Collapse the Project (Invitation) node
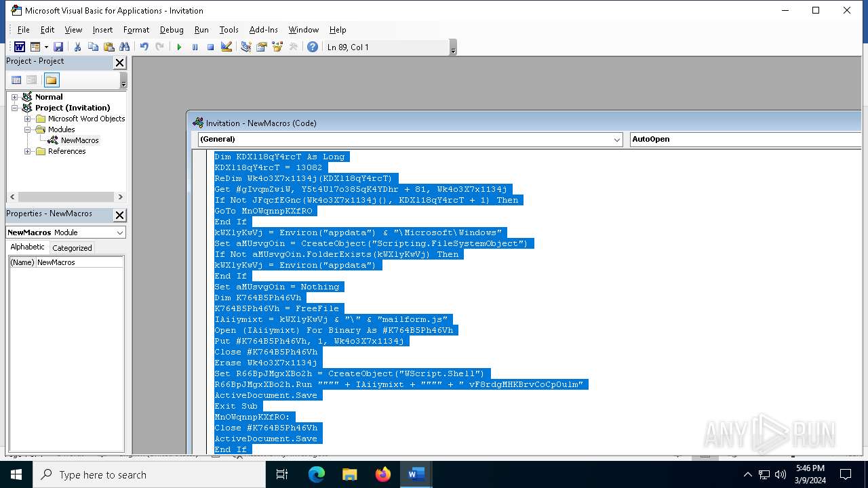868x488 pixels. click(x=14, y=108)
